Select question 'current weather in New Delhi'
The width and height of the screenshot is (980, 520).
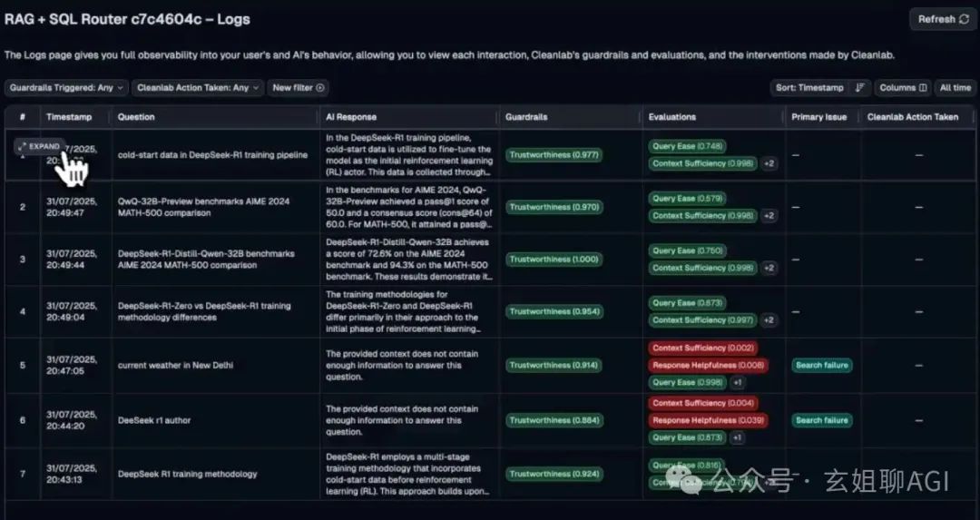pos(175,365)
